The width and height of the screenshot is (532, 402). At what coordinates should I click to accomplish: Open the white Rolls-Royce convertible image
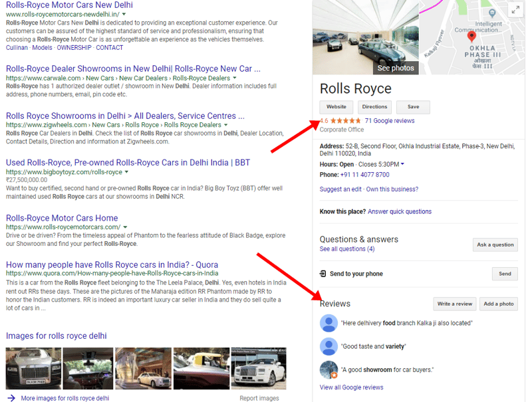[x=259, y=368]
